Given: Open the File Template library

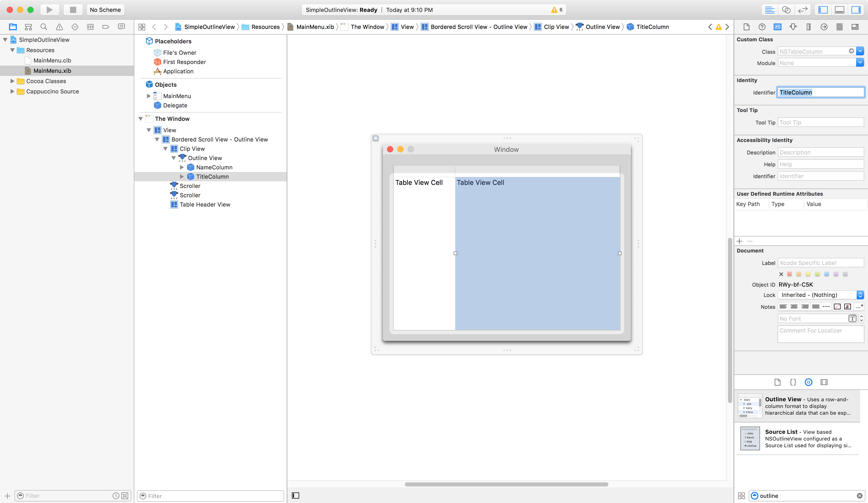Looking at the screenshot, I should 777,382.
